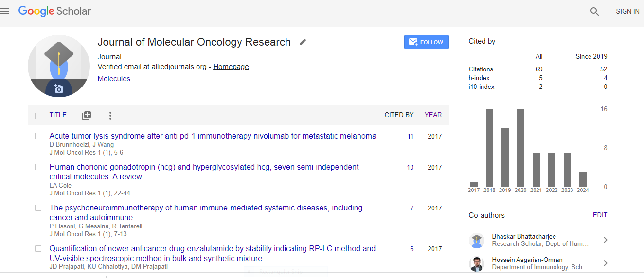
Task: Sort articles by YEAR column header
Action: click(433, 115)
